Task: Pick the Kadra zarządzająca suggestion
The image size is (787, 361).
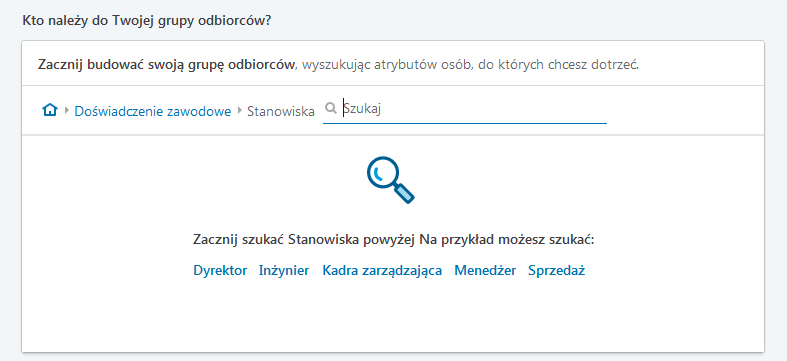Action: [x=382, y=271]
